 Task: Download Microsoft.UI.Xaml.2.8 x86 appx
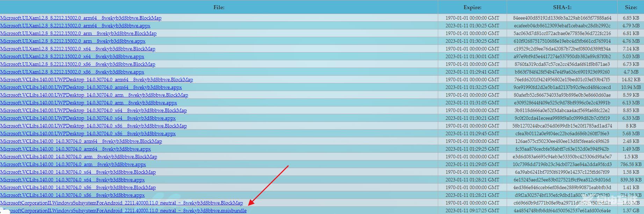72,72
